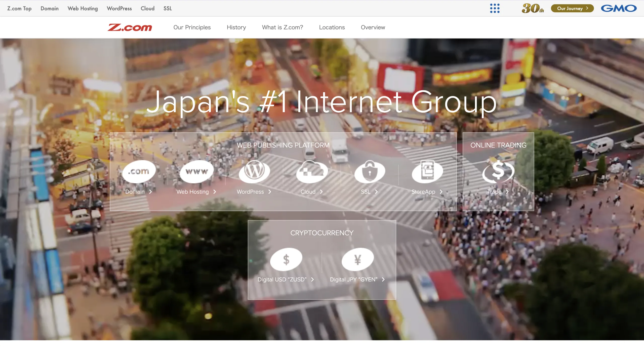Click the .com Domain bubble icon

[139, 172]
